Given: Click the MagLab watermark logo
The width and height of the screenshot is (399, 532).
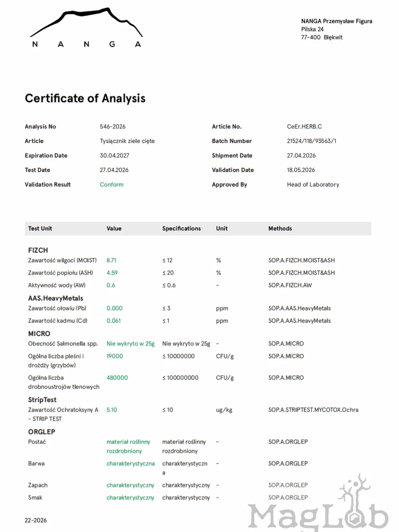Looking at the screenshot, I should [318, 504].
